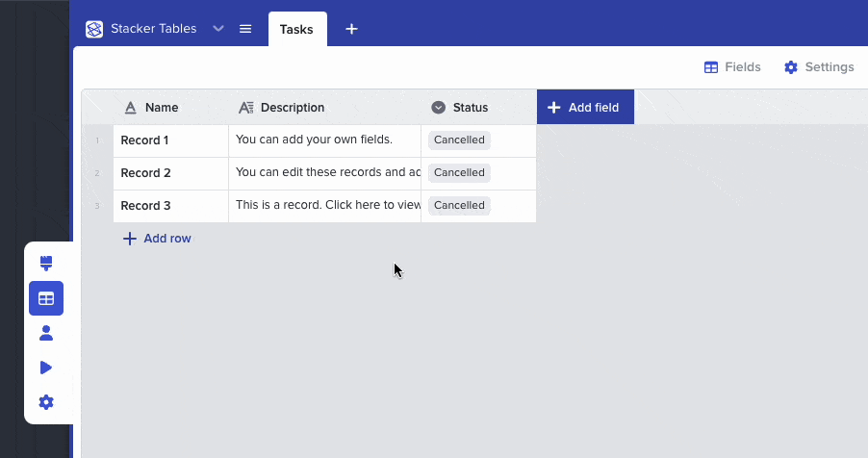The height and width of the screenshot is (458, 868).
Task: Click the Description column header
Action: pyautogui.click(x=292, y=108)
